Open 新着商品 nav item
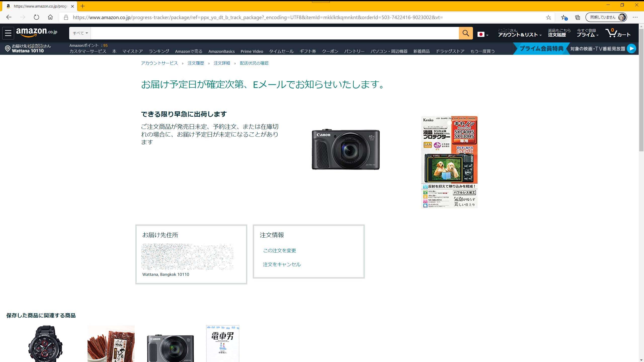 (x=422, y=51)
